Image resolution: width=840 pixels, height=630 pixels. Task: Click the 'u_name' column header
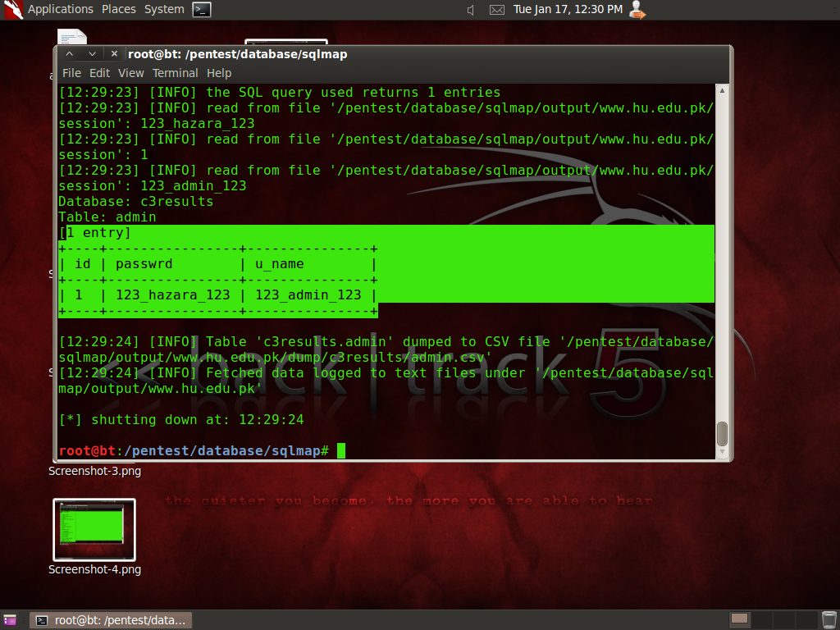tap(279, 263)
